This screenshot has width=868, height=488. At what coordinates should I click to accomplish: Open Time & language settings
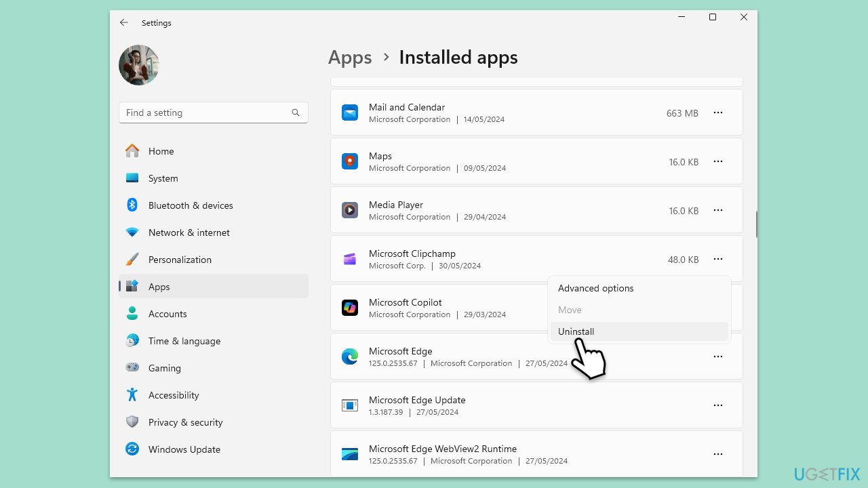[214, 341]
